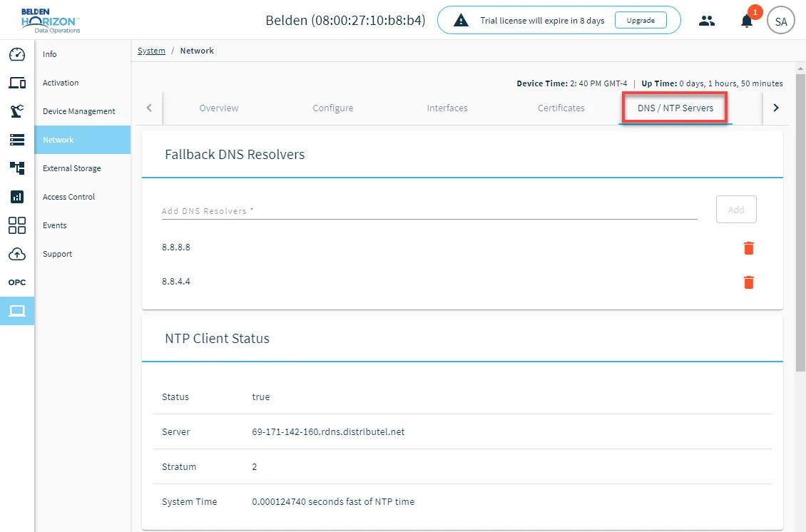Click the NTP server hostname 69-171-142-160.rdns.distributel.net

coord(328,431)
